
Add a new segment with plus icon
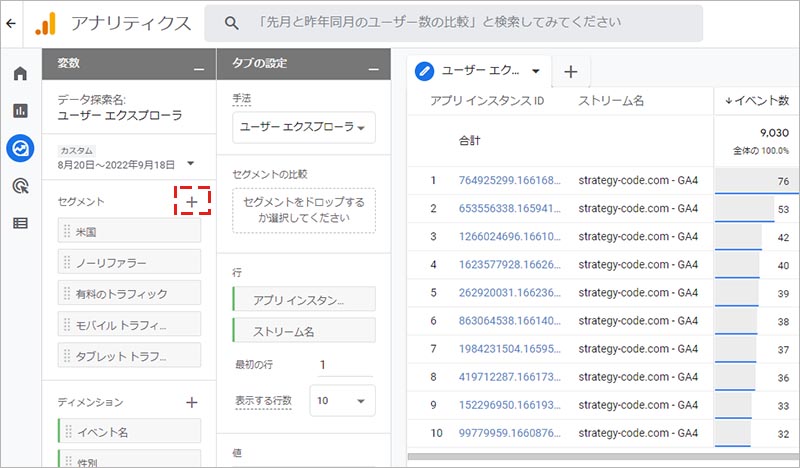tap(192, 201)
